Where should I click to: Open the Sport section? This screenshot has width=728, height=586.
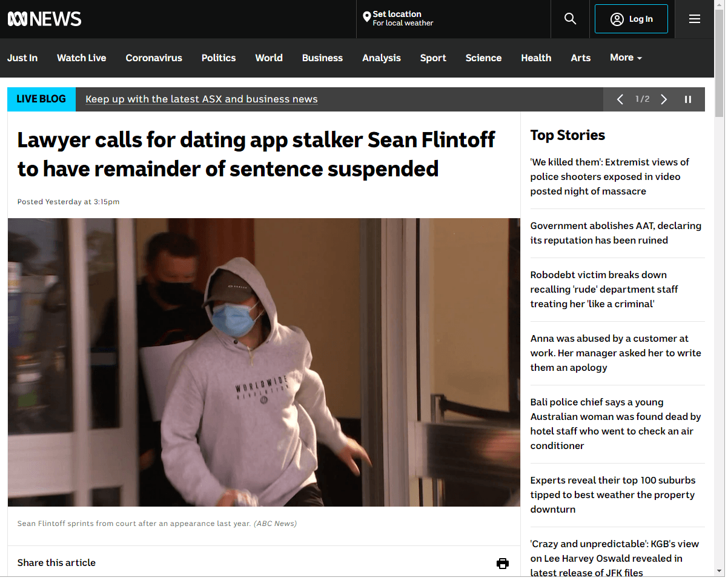pos(433,58)
